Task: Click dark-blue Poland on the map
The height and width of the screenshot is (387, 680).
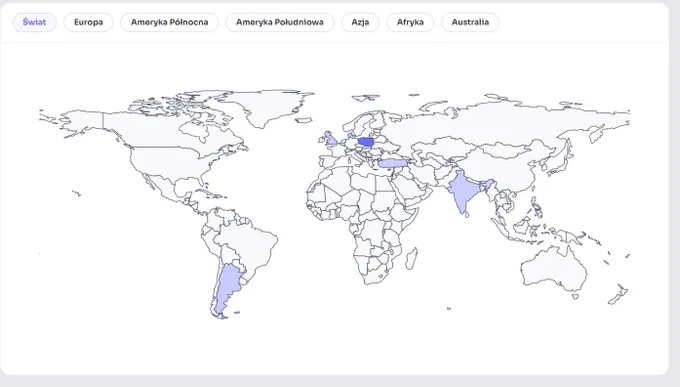Action: tap(366, 142)
